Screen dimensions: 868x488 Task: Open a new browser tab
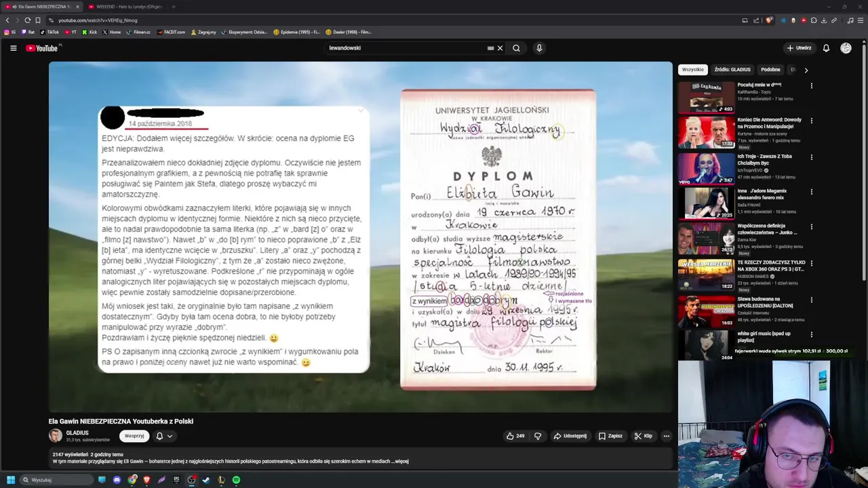coord(173,7)
